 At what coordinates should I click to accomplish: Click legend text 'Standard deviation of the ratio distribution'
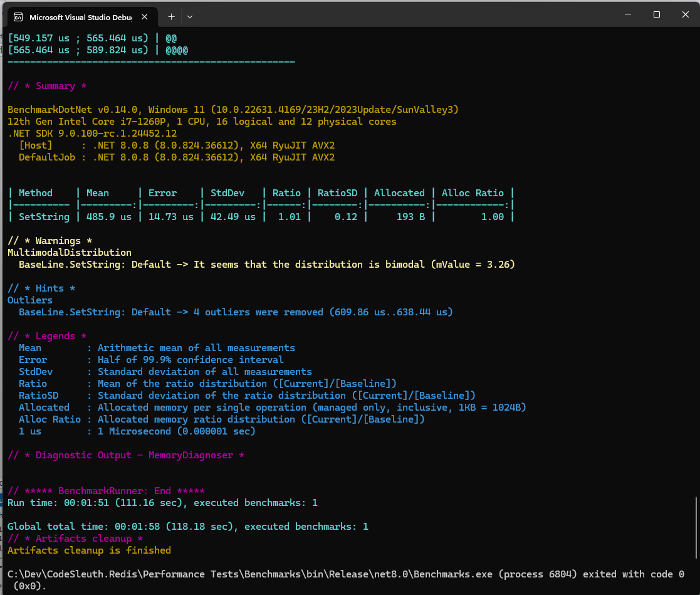click(x=222, y=396)
